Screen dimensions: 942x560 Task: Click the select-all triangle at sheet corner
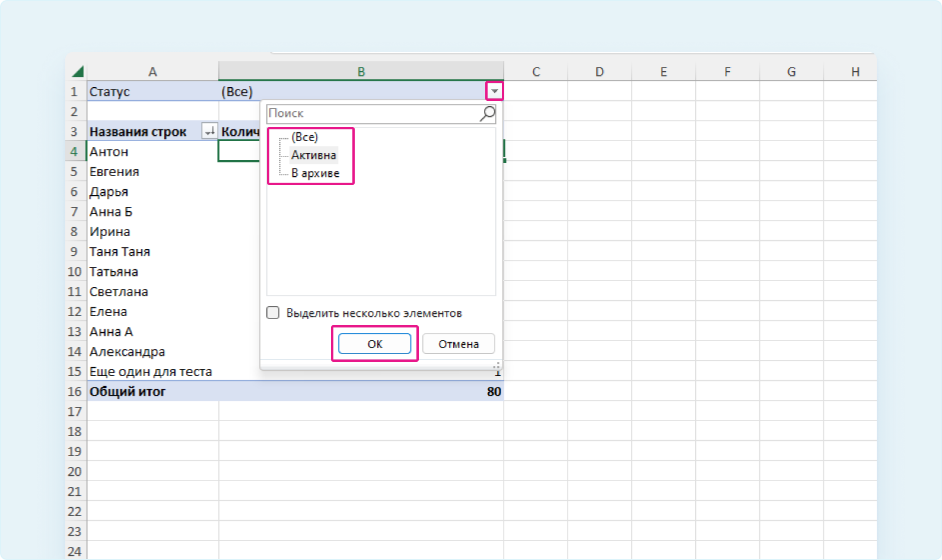tap(78, 72)
